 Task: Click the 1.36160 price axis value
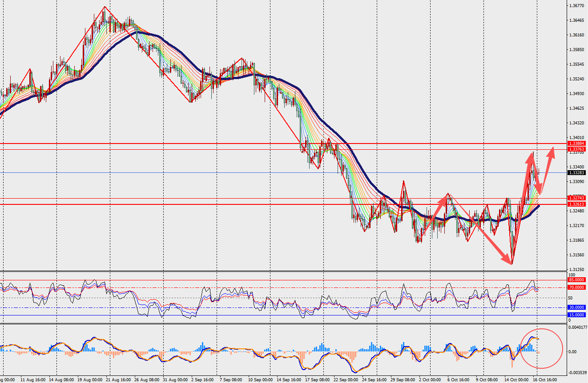577,35
